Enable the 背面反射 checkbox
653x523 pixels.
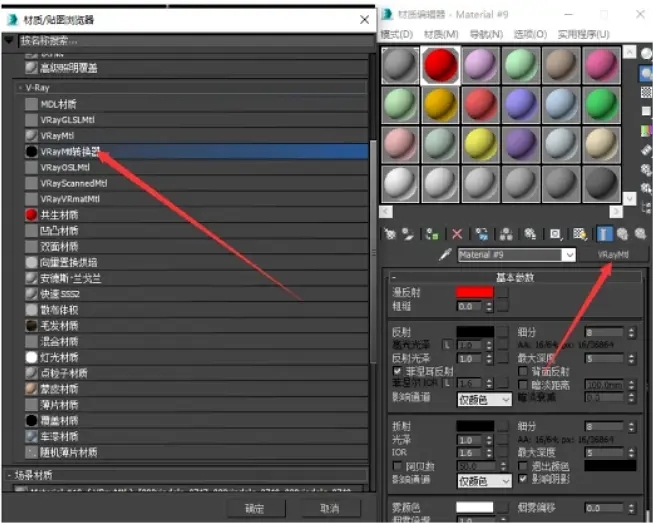point(522,371)
